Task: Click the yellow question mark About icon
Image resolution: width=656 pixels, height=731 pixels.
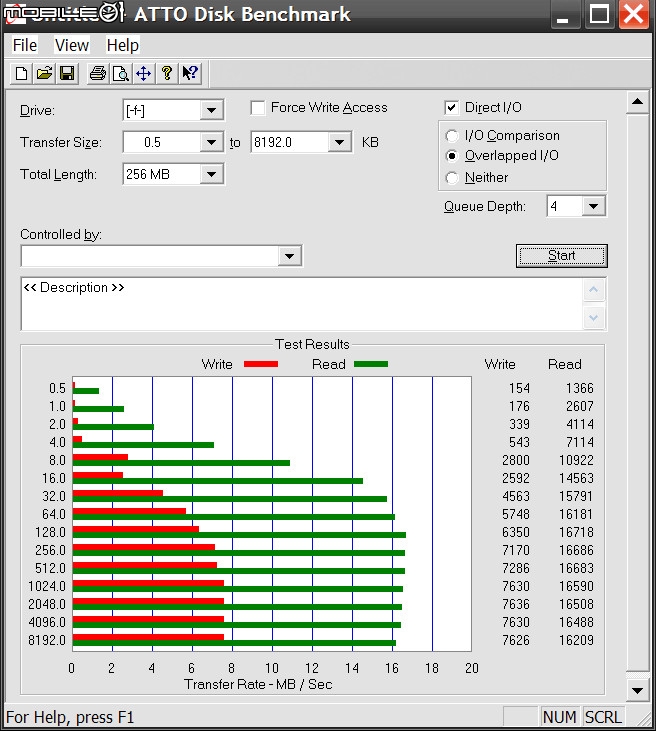Action: pyautogui.click(x=166, y=74)
